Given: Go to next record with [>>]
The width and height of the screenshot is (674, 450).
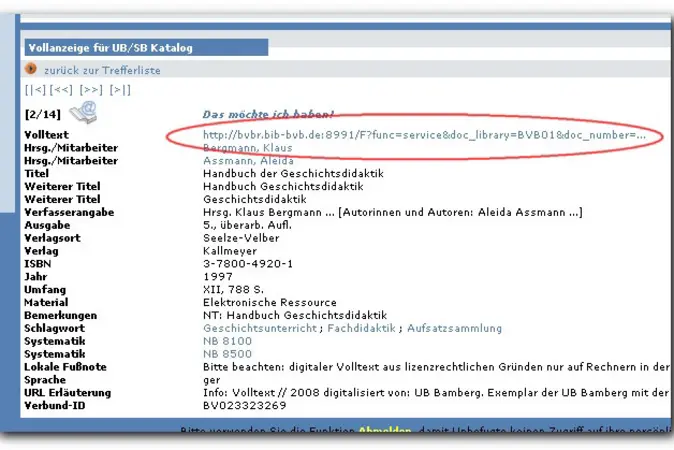Looking at the screenshot, I should coord(91,90).
